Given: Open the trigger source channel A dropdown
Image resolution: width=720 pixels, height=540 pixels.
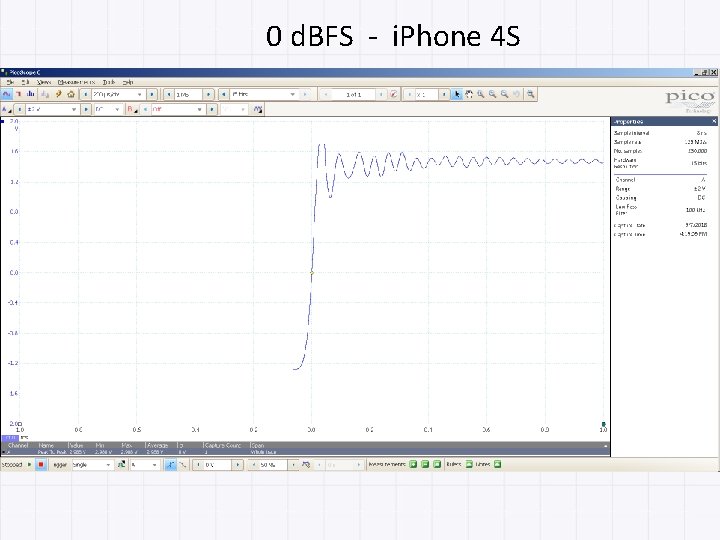Looking at the screenshot, I should click(144, 465).
